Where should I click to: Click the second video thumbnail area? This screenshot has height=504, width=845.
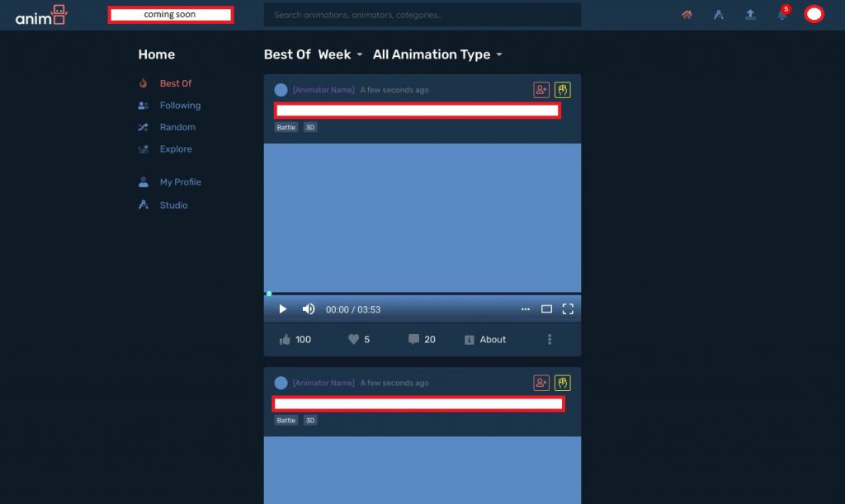tap(422, 470)
